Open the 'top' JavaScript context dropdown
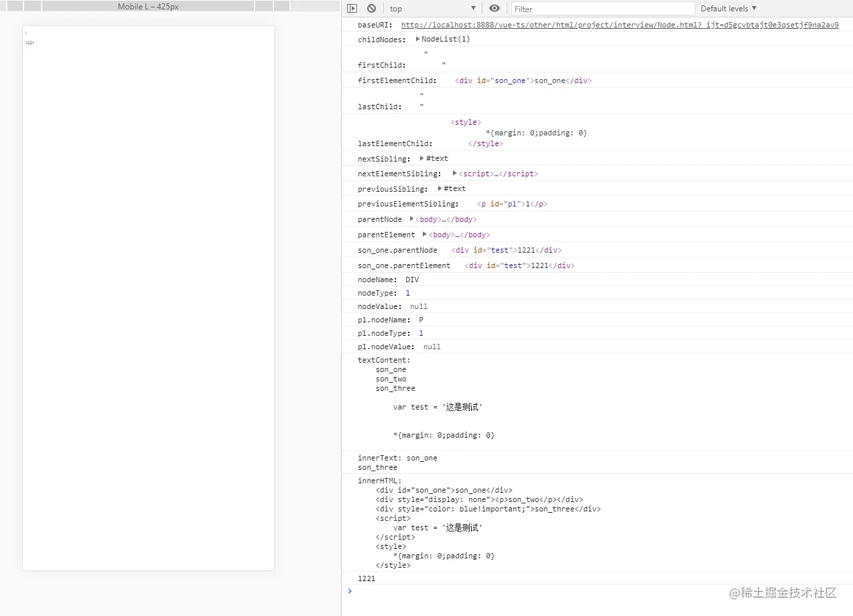Image resolution: width=853 pixels, height=616 pixels. [x=433, y=8]
